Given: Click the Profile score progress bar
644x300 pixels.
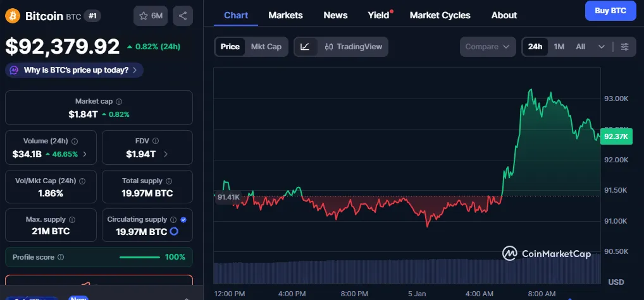Looking at the screenshot, I should click(x=140, y=258).
